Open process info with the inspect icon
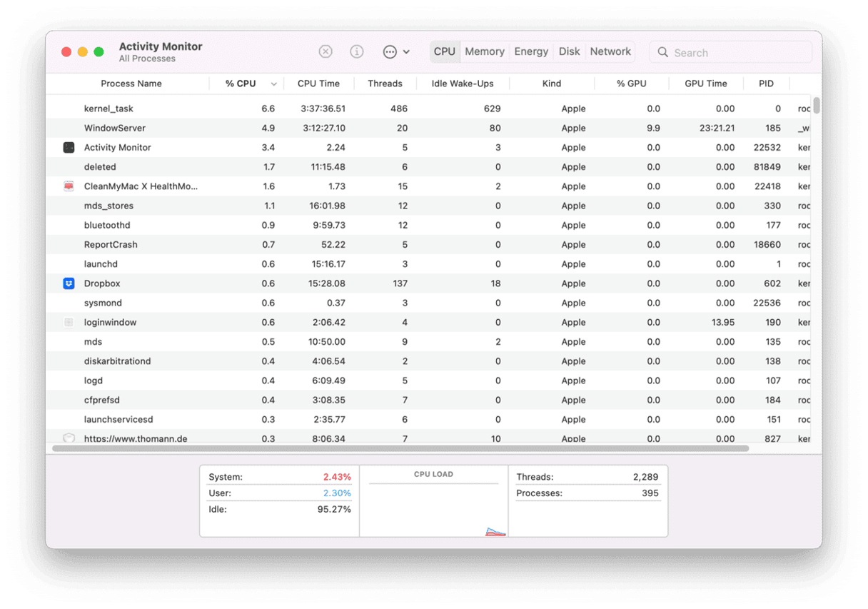 (357, 51)
